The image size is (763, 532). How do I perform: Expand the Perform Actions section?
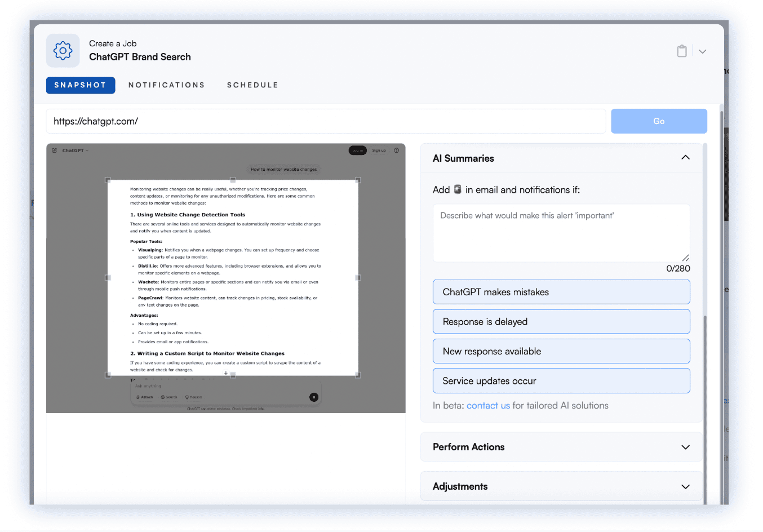pos(561,447)
